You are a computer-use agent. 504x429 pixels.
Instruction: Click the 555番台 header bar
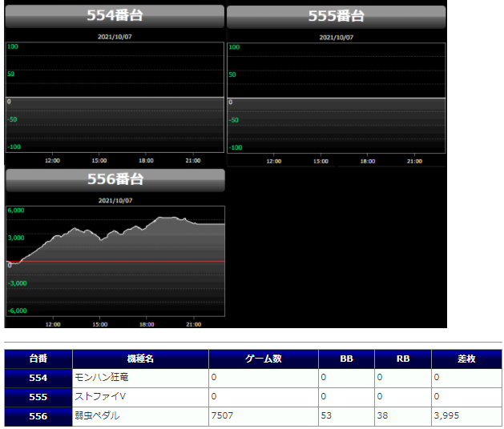click(x=337, y=16)
